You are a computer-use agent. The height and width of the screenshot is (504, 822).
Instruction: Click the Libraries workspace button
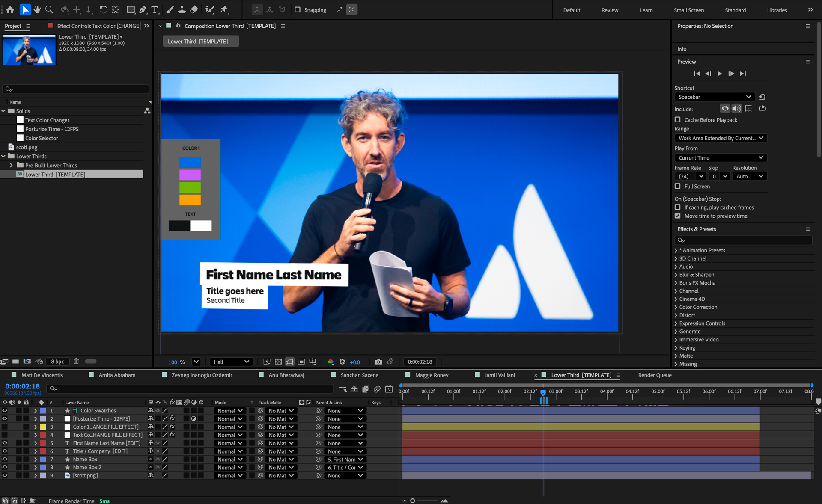tap(777, 10)
